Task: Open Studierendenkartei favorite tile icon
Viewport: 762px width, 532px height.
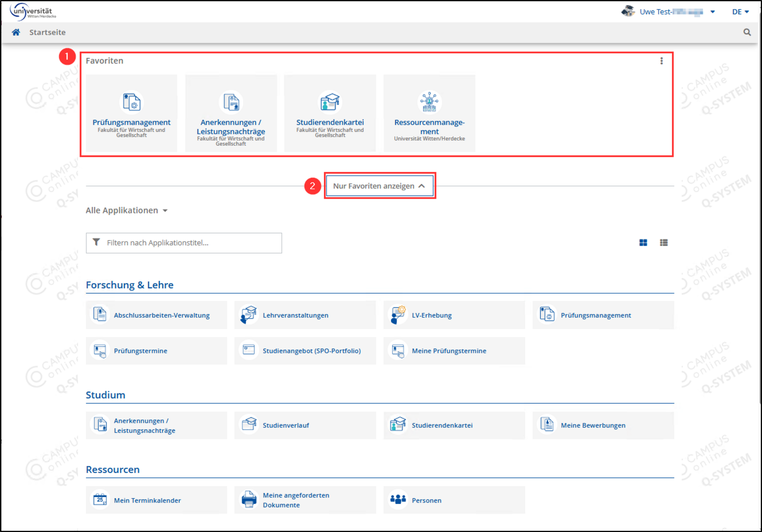Action: [x=330, y=102]
